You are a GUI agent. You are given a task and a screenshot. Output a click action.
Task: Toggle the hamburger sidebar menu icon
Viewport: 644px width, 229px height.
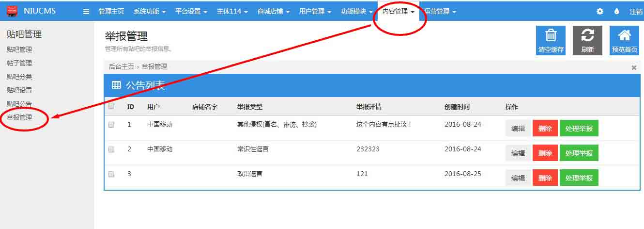(86, 12)
